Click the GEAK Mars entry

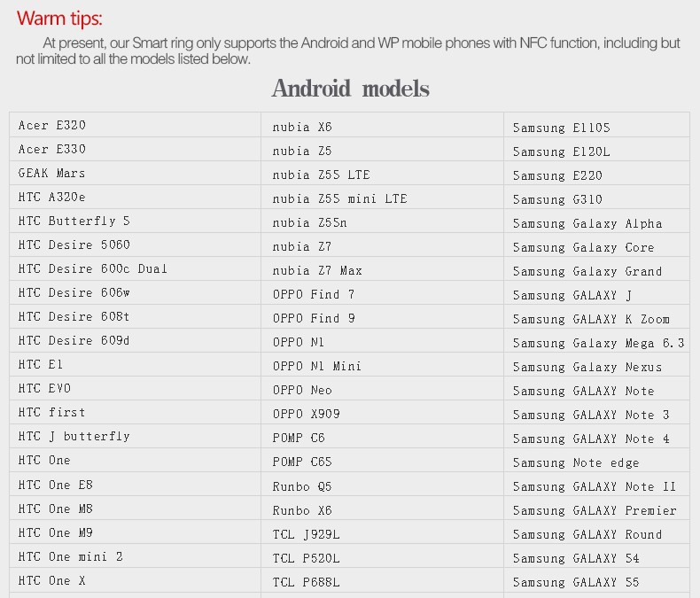(x=52, y=174)
